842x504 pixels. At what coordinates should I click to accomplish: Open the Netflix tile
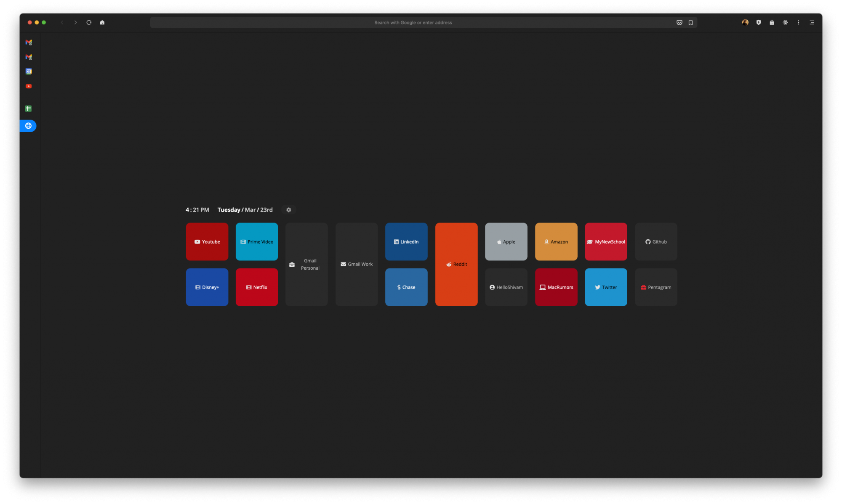pos(257,287)
